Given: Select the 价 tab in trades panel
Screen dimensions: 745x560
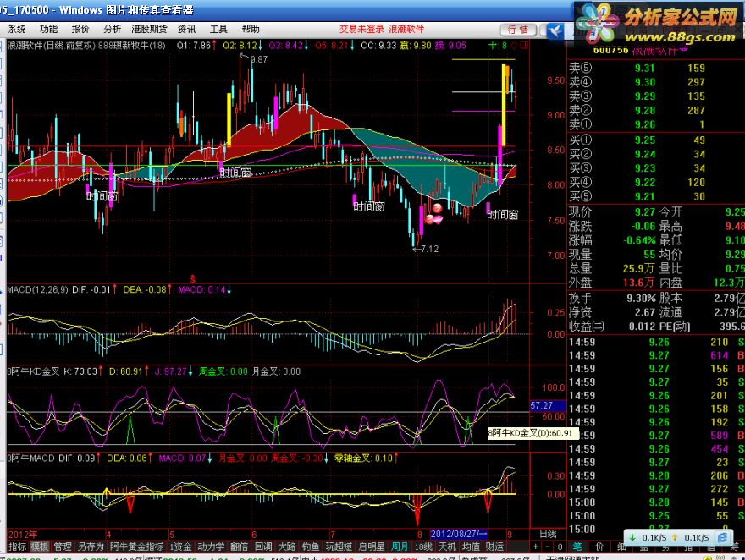Looking at the screenshot, I should 599,546.
